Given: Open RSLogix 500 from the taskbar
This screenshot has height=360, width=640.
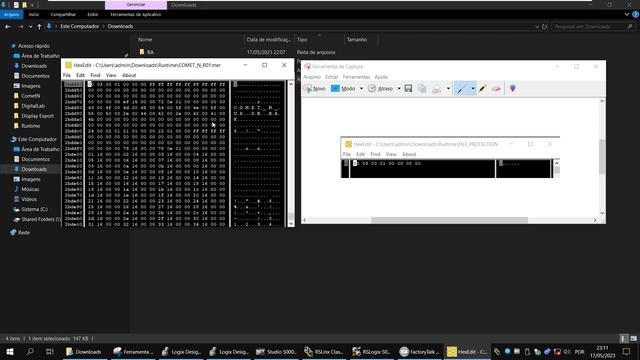Looking at the screenshot, I should pos(372,351).
